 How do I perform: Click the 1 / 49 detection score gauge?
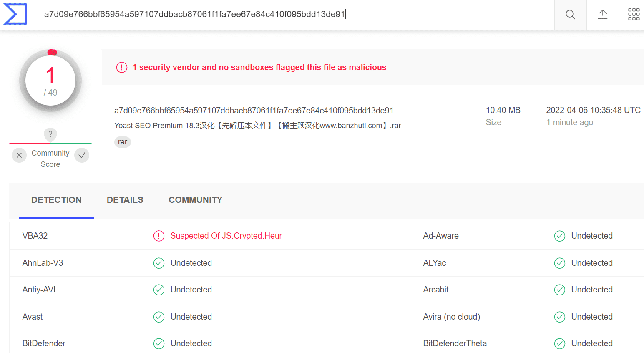[50, 81]
